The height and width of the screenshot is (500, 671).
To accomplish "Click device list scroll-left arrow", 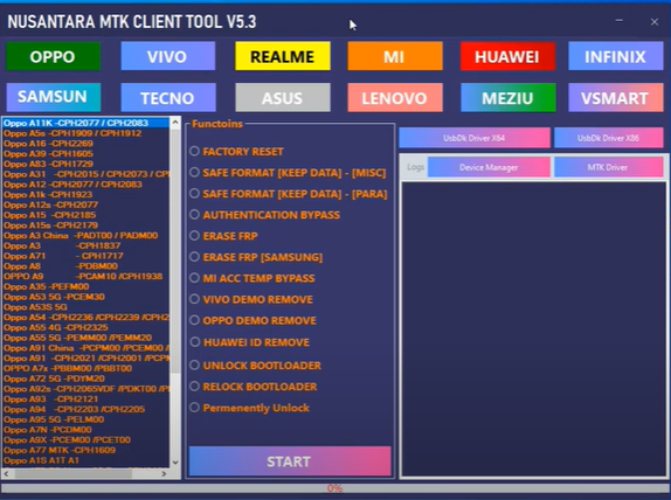I will click(6, 474).
